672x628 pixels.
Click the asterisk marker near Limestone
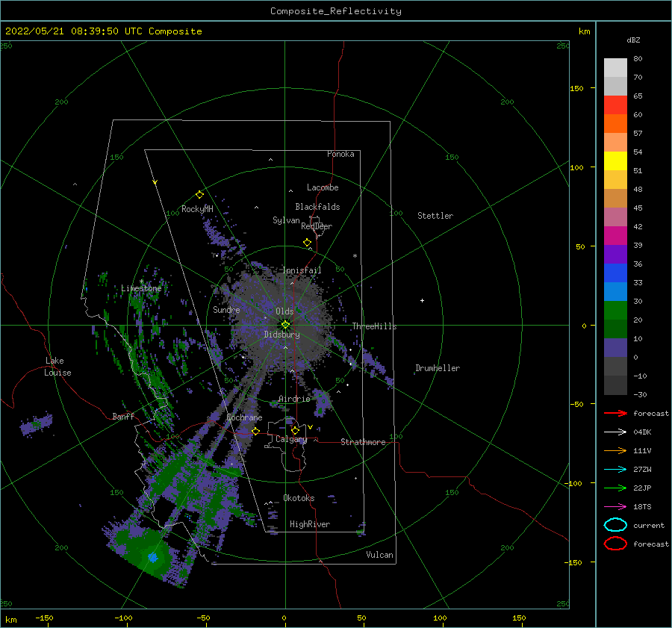141,282
